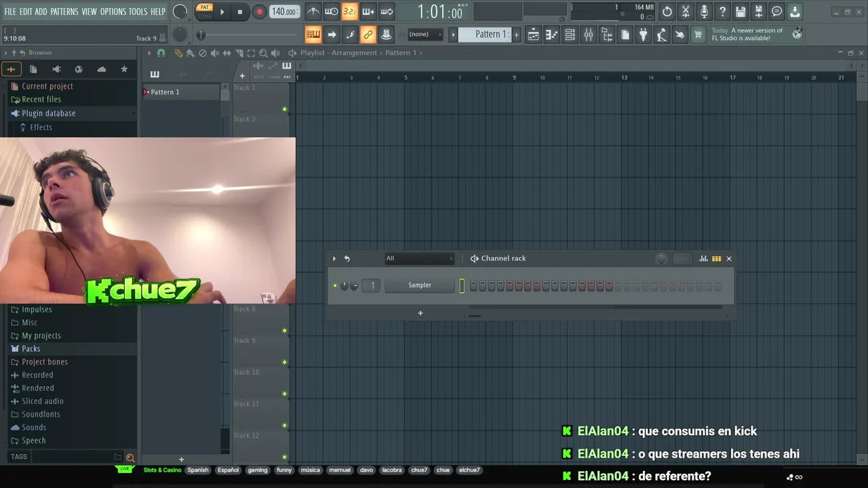Switch PAT/SONG mode toggle
The height and width of the screenshot is (488, 868).
(204, 11)
